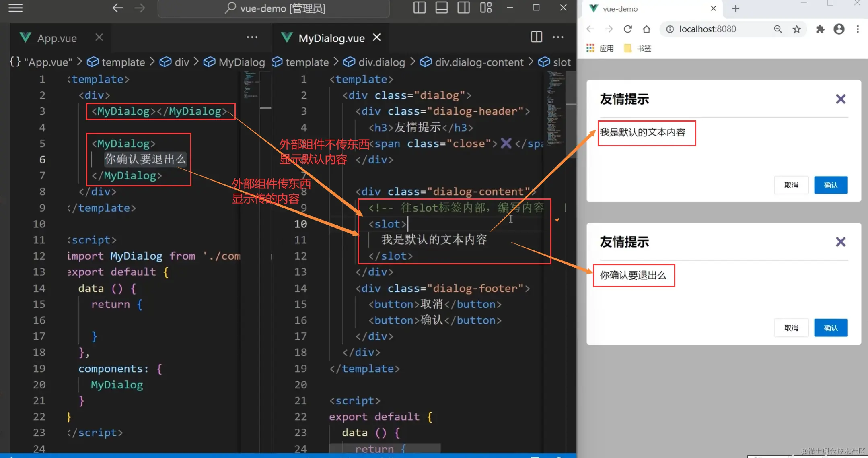868x458 pixels.
Task: Close the MyDialog.vue tab
Action: pyautogui.click(x=377, y=37)
